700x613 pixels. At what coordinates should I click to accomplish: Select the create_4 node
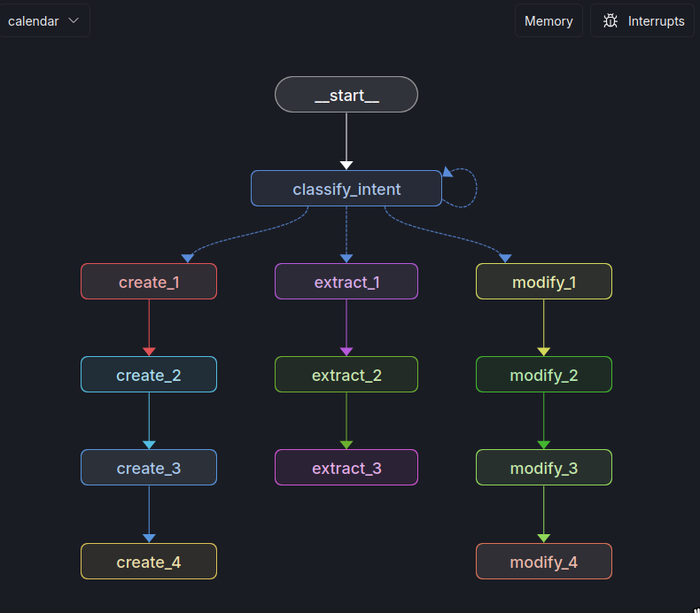coord(149,562)
